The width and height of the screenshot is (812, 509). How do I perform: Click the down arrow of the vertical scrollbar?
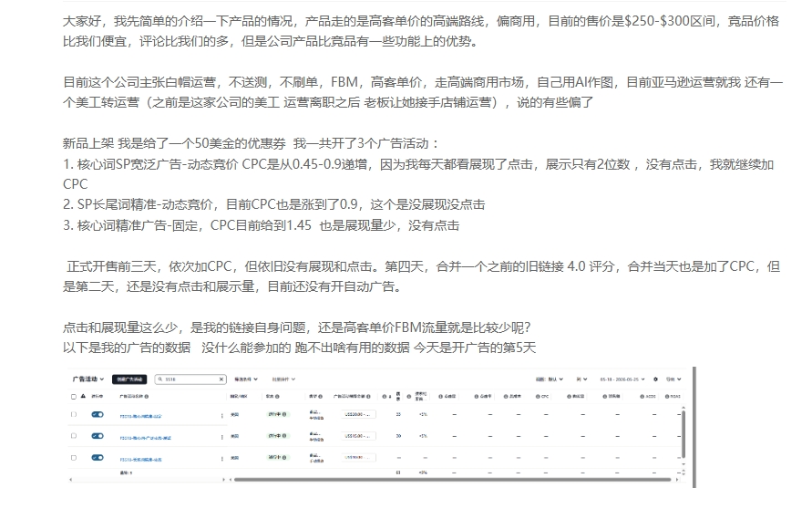click(x=684, y=464)
